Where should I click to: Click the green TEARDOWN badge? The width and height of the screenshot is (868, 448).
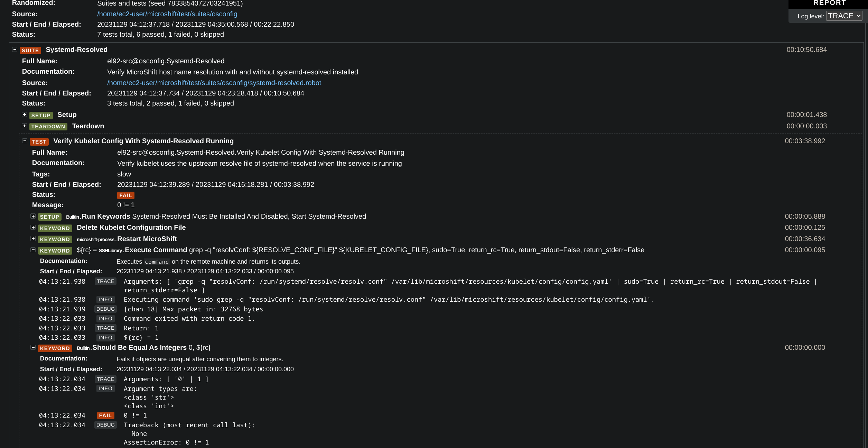tap(48, 127)
